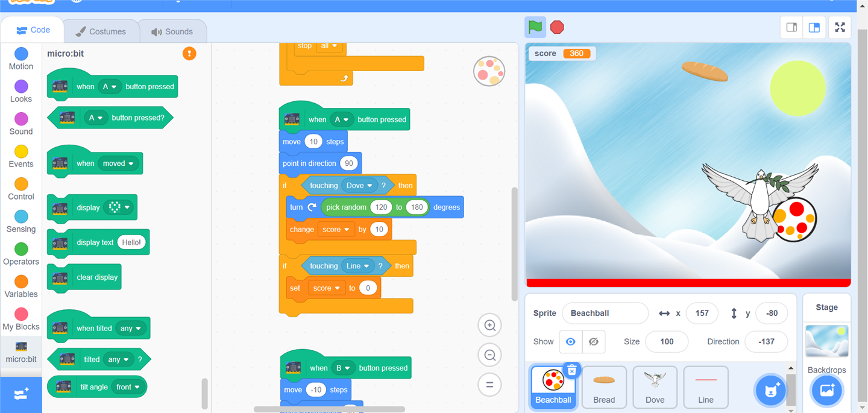Viewport: 868px width, 413px height.
Task: Show the sprite using the eye icon
Action: point(570,342)
